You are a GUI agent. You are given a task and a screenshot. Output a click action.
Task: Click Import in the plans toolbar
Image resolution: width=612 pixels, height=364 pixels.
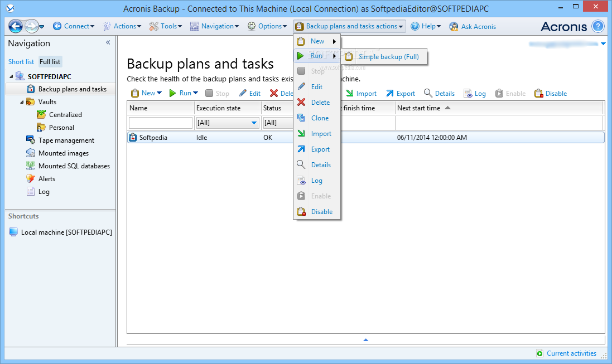pos(361,94)
